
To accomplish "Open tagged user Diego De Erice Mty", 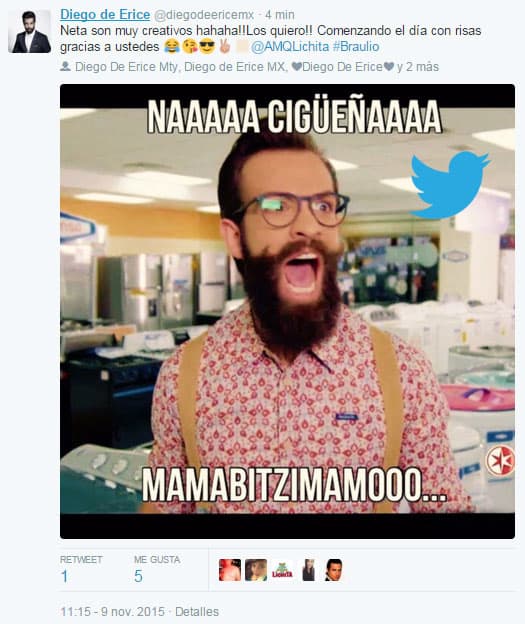I will click(x=127, y=67).
